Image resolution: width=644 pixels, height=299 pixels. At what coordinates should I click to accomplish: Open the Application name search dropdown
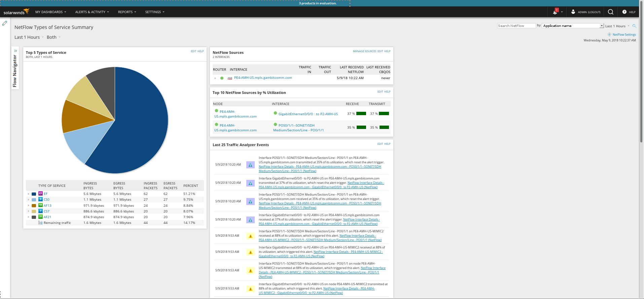coord(573,26)
